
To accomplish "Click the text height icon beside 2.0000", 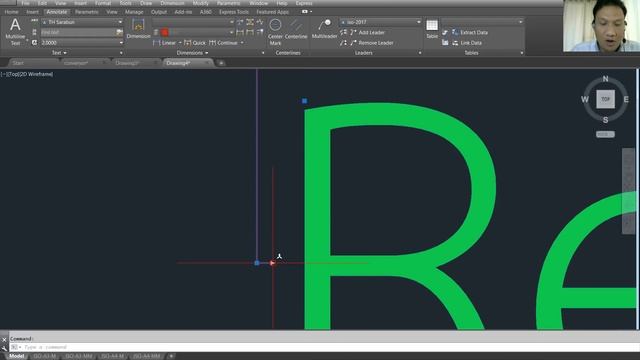I will (34, 42).
